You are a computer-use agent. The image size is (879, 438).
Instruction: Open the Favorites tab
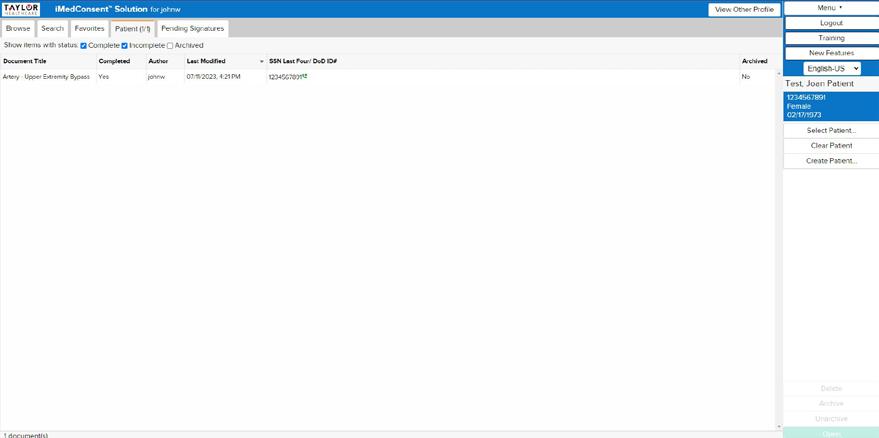pyautogui.click(x=90, y=29)
